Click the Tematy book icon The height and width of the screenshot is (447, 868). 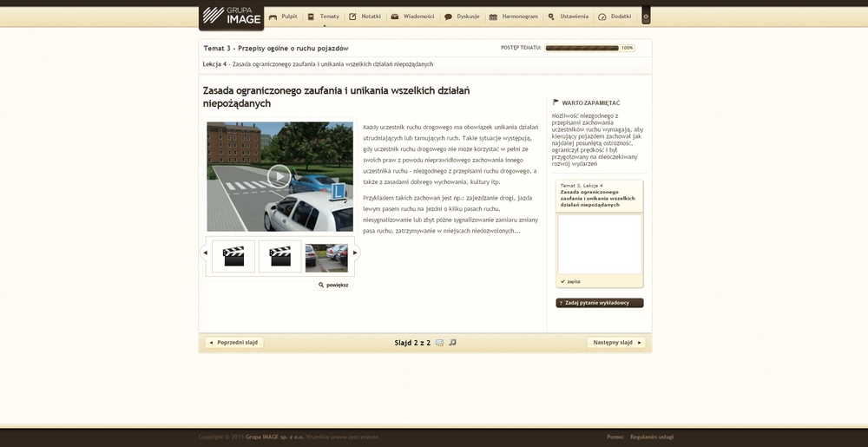(x=311, y=17)
